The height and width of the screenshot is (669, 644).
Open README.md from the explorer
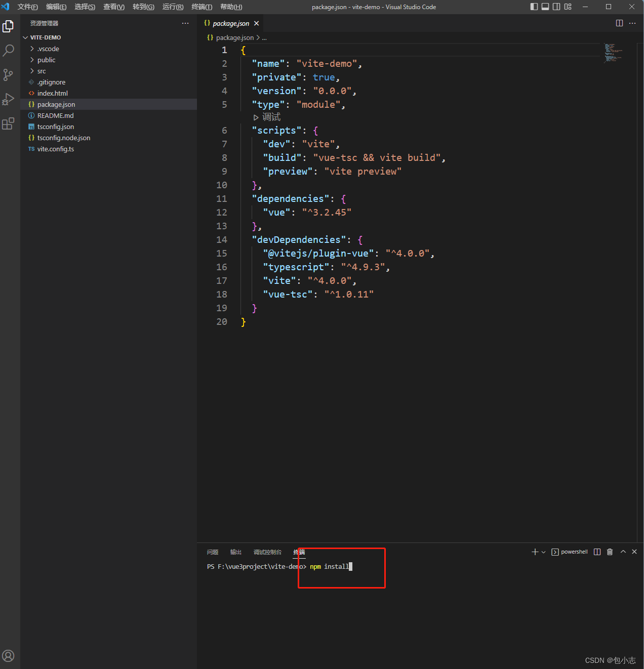(108, 115)
